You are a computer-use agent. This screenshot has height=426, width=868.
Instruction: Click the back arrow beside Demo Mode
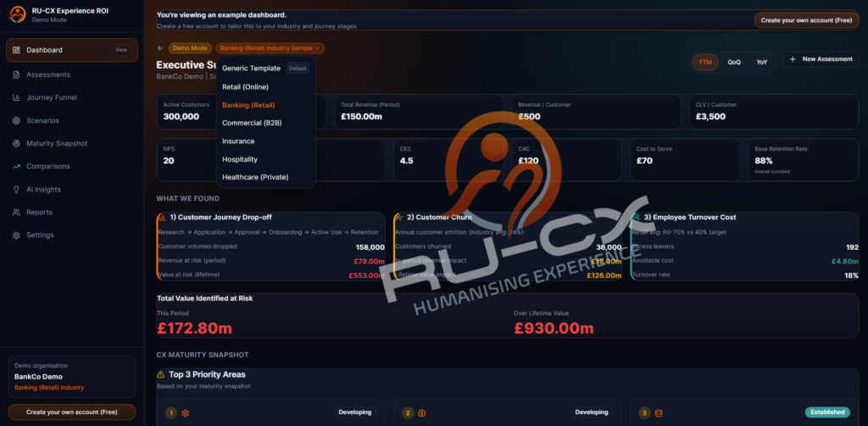[160, 48]
